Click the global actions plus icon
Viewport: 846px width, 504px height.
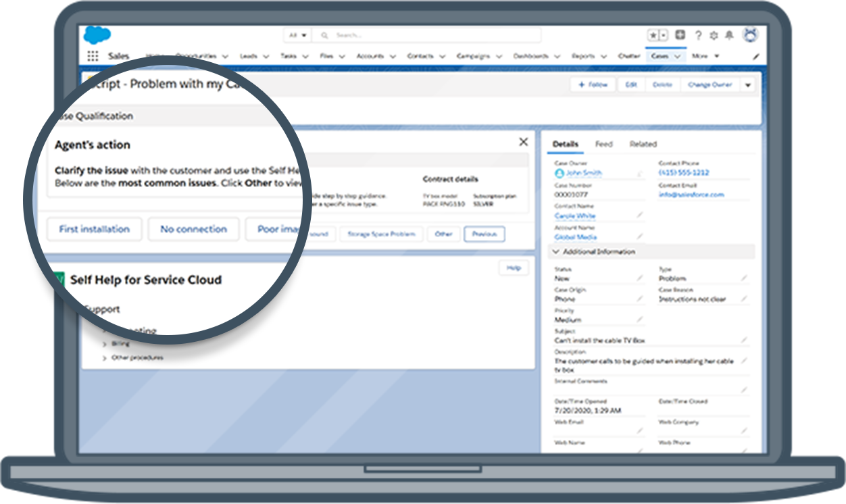coord(680,36)
